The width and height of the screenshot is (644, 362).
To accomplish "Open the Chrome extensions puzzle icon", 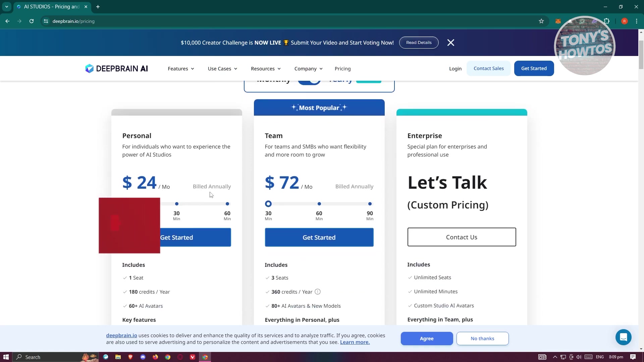I will coord(606,21).
